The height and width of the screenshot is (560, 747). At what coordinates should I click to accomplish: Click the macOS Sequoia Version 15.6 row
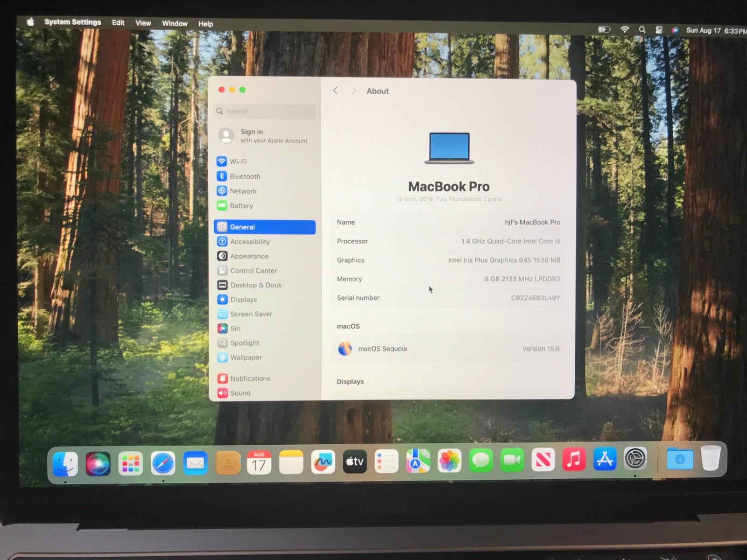(x=448, y=349)
